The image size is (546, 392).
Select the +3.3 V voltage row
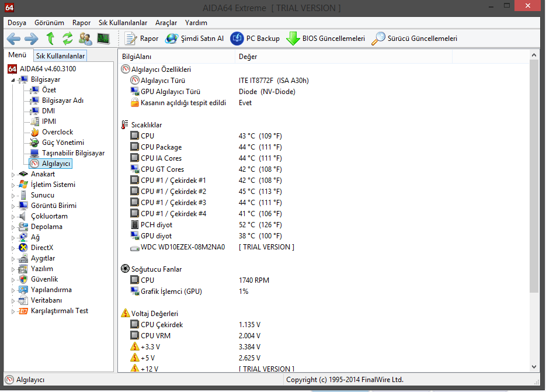point(324,346)
